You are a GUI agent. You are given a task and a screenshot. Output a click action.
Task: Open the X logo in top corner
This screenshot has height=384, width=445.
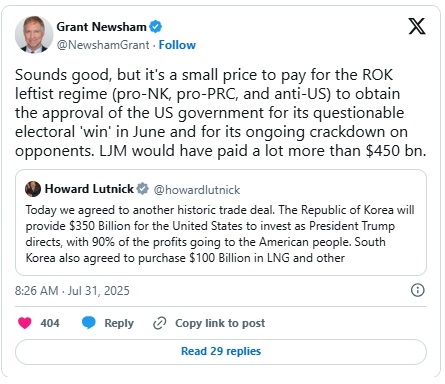pos(417,26)
